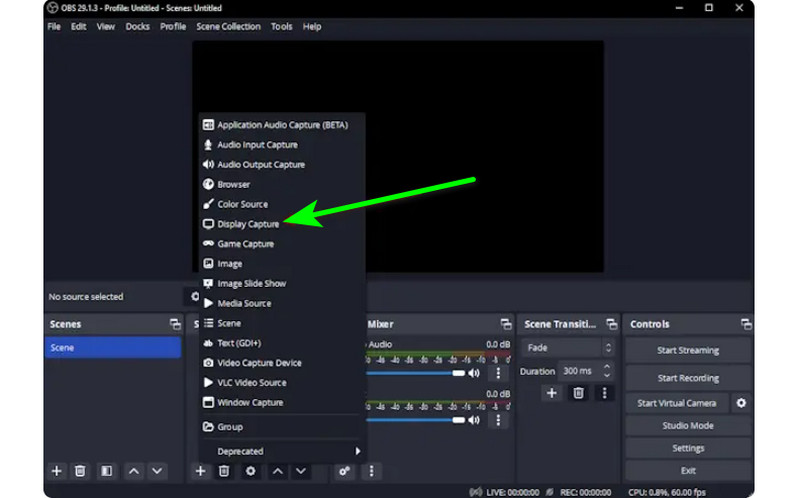Select Game Capture source
Image resolution: width=800 pixels, height=498 pixels.
282,244
